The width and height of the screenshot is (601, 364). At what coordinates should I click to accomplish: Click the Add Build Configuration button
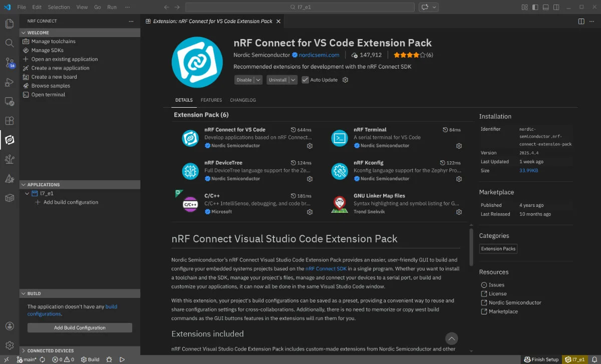point(80,328)
